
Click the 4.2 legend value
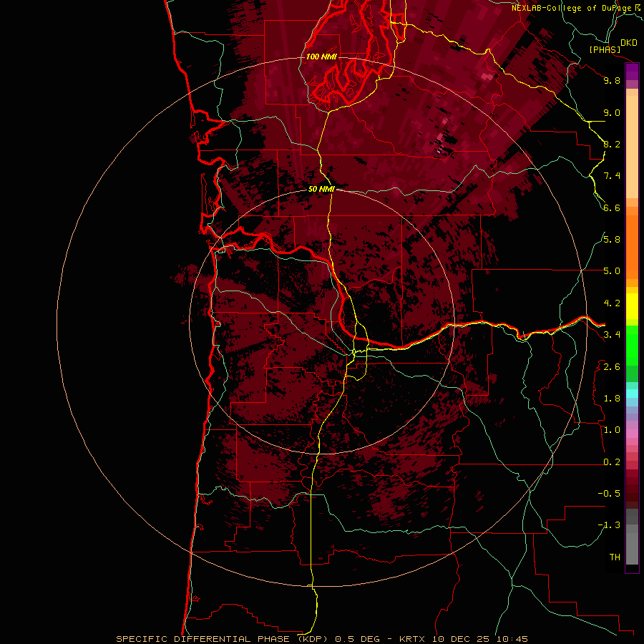click(x=612, y=303)
